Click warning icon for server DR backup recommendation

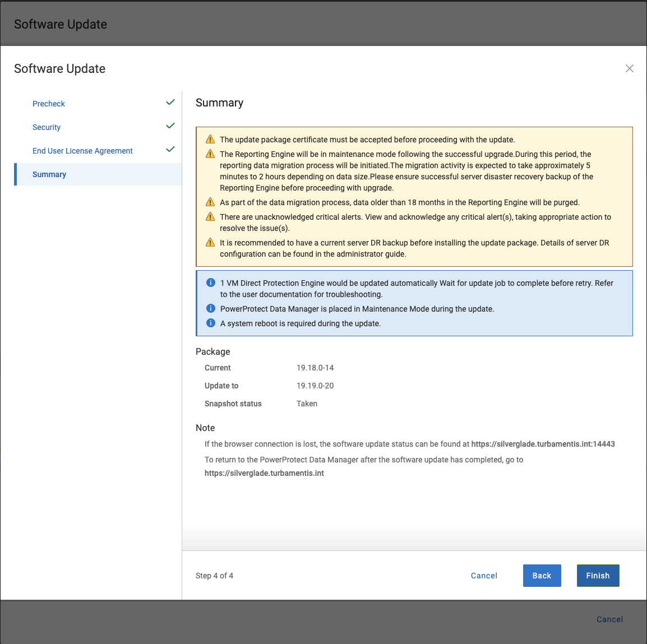(210, 242)
